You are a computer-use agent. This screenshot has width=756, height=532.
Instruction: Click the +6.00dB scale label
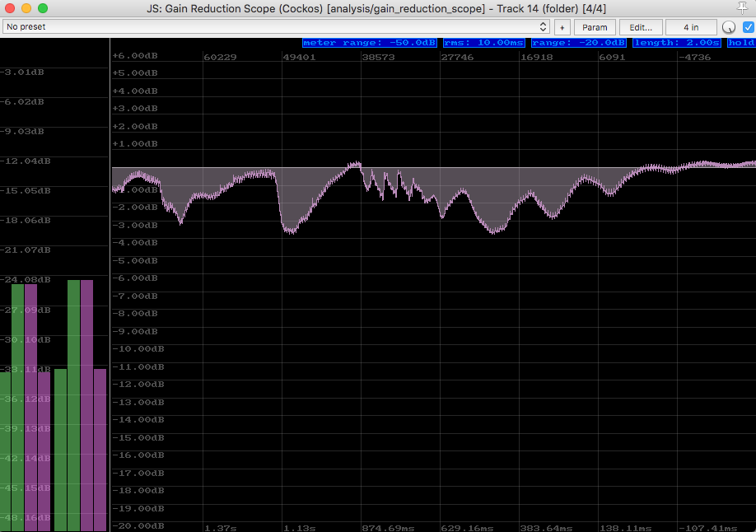tap(135, 55)
